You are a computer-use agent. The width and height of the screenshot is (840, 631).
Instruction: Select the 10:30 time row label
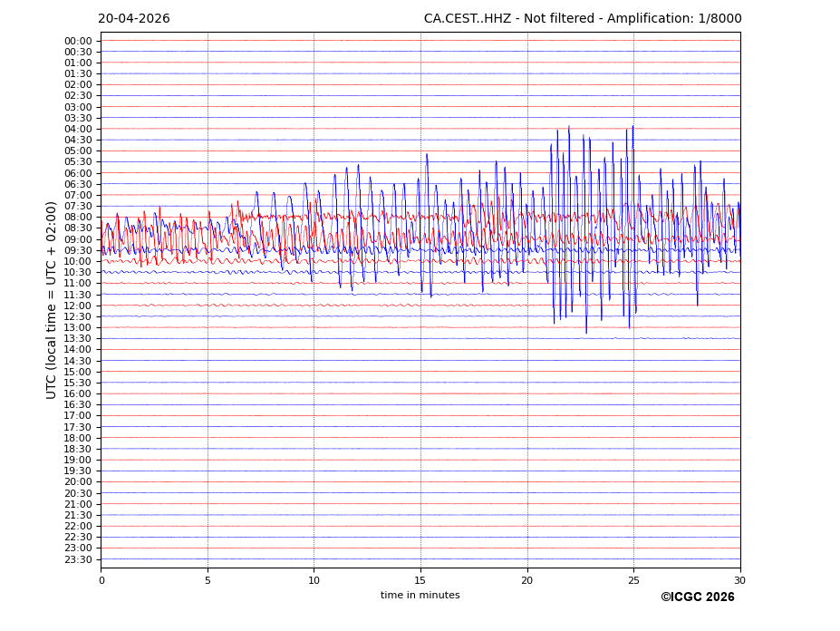pos(78,272)
